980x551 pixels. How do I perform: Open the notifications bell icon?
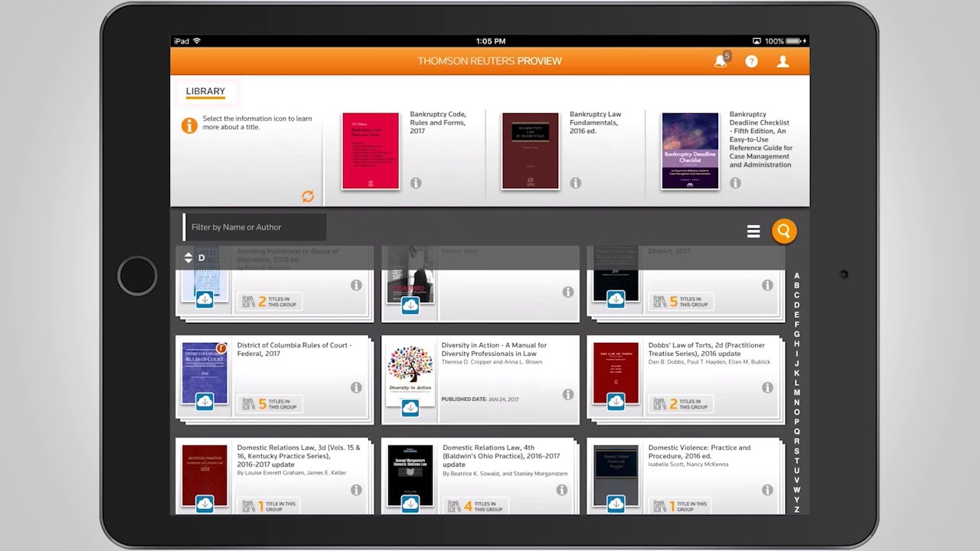tap(720, 61)
